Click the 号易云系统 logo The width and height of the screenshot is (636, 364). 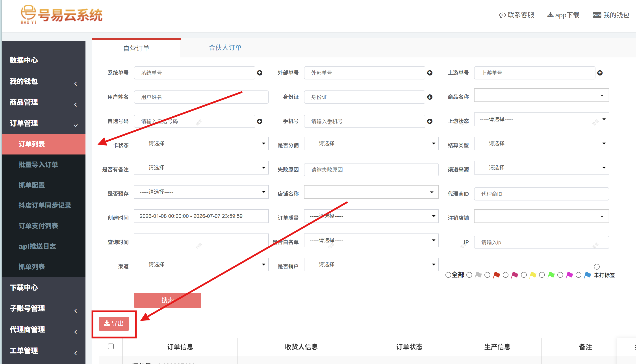61,15
